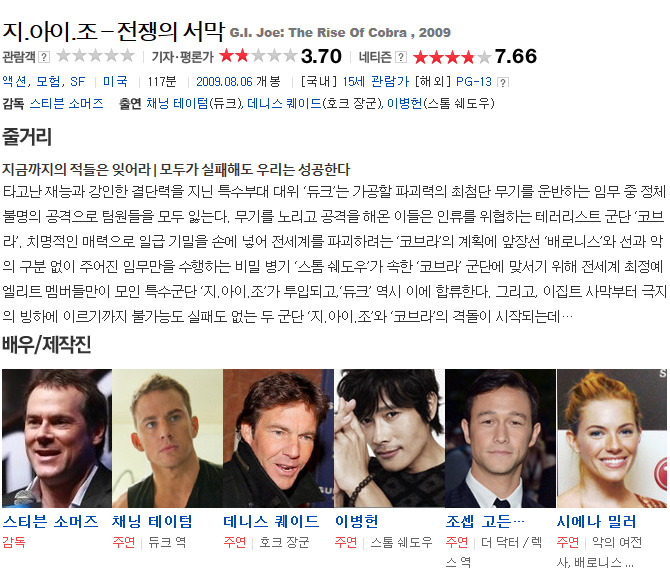Click the 기자·평론가 star rating
Viewport: 670px width, 584px height.
(258, 56)
